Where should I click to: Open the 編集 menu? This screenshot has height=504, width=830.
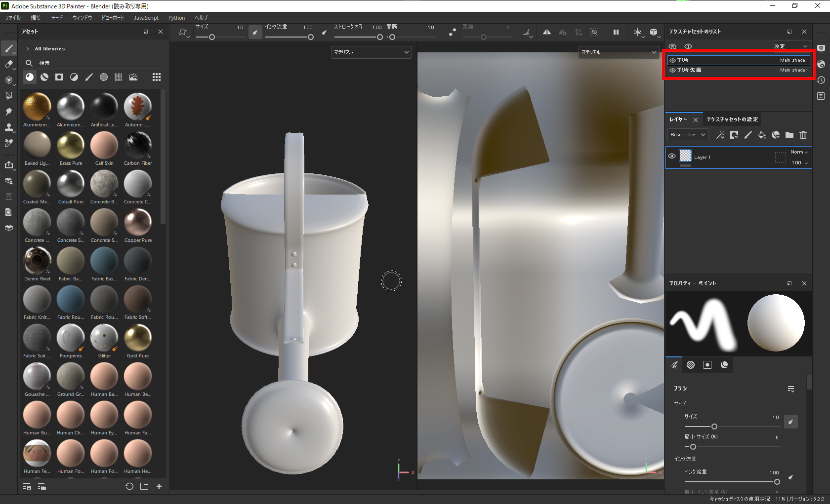[x=36, y=18]
